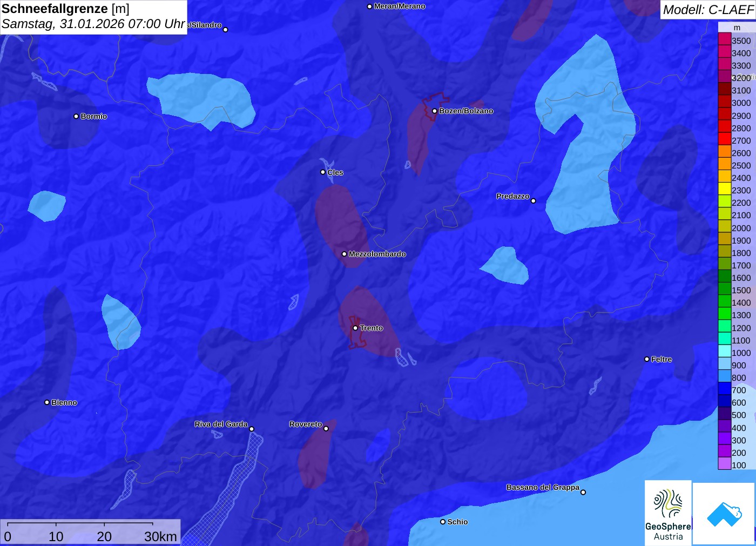Click the legend value 2600

(741, 153)
